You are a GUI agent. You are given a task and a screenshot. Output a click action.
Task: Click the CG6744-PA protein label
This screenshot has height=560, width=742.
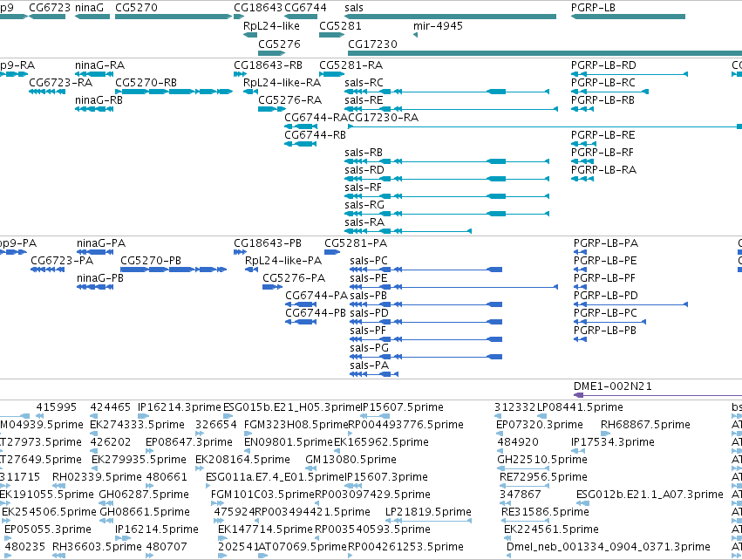click(317, 296)
